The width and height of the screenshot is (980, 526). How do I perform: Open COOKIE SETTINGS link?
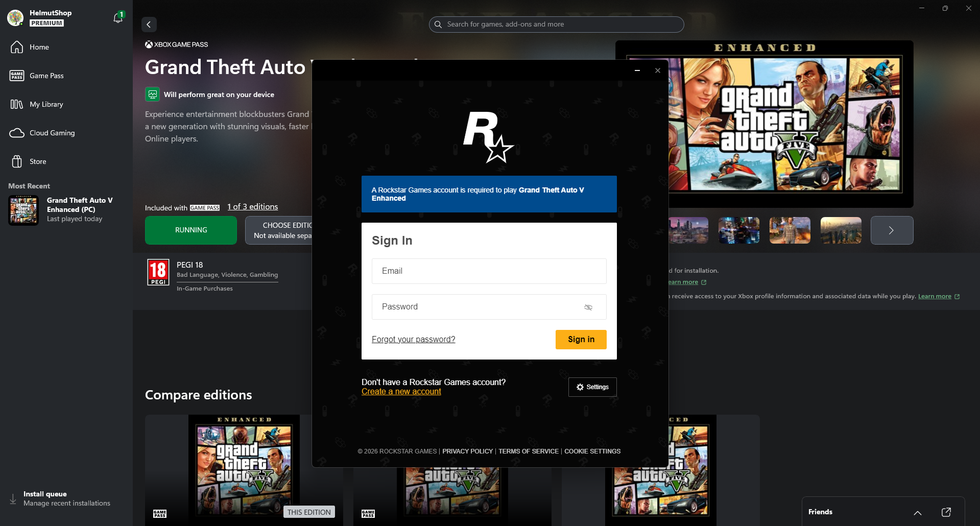click(592, 451)
